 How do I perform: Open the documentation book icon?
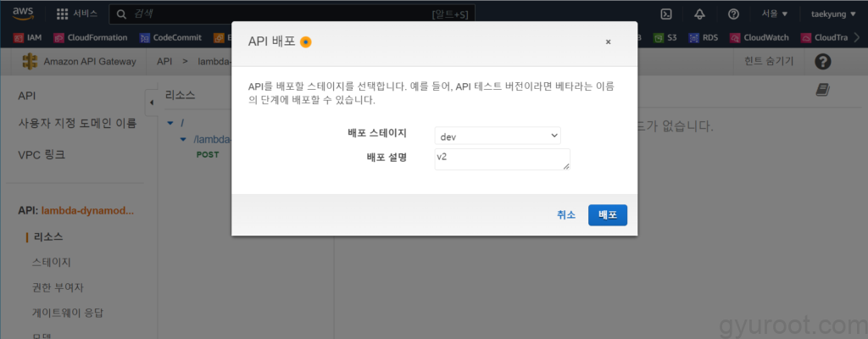821,89
